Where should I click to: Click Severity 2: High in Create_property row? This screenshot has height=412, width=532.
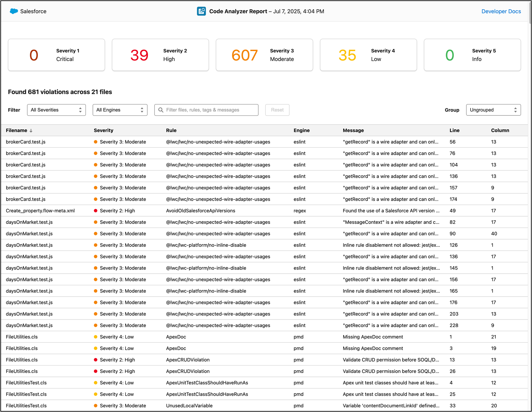click(117, 211)
